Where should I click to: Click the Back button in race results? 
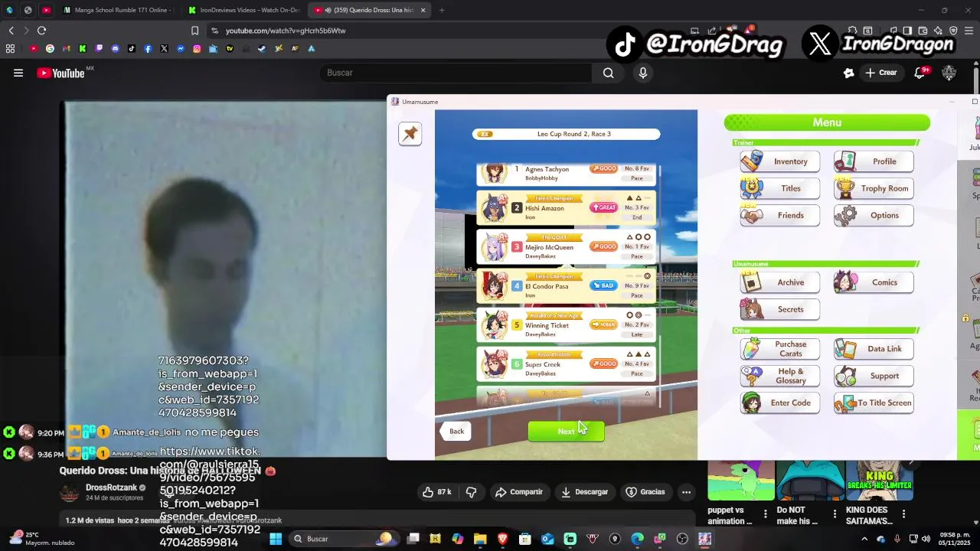coord(456,432)
